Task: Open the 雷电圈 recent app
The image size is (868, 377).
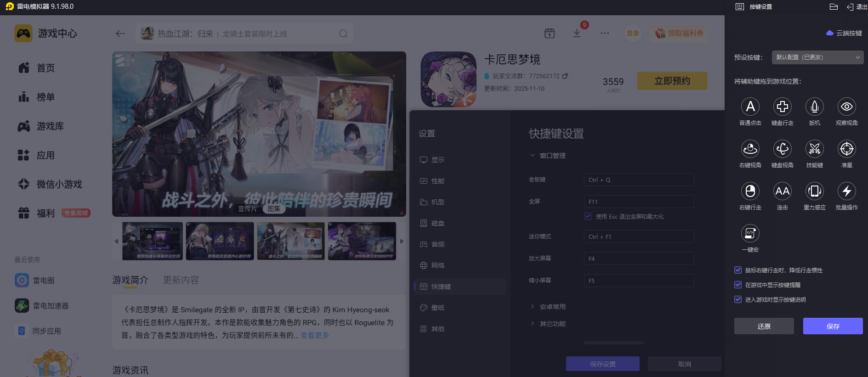Action: [x=35, y=280]
